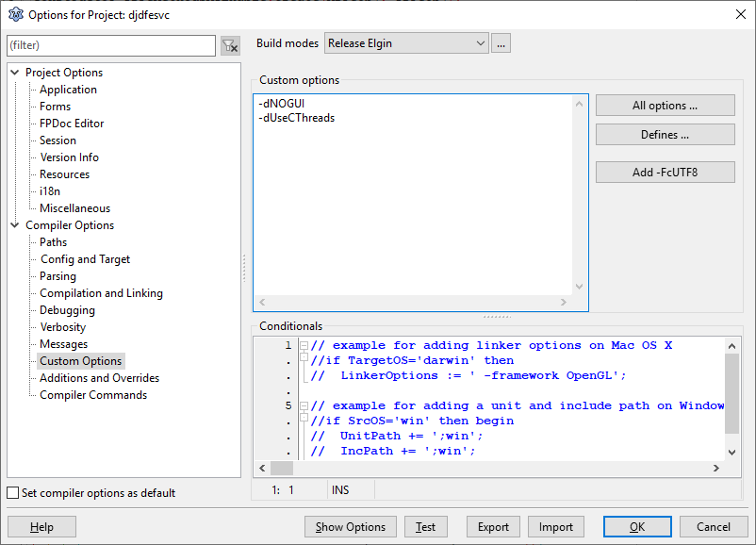Click the -dUseCThreads line

click(x=297, y=118)
